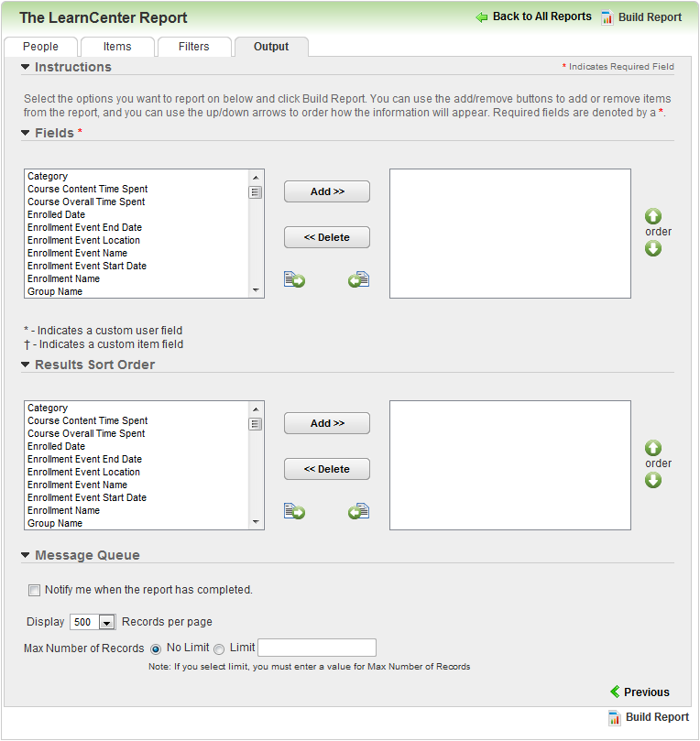The image size is (700, 741).
Task: Click the Previous link
Action: [x=647, y=692]
